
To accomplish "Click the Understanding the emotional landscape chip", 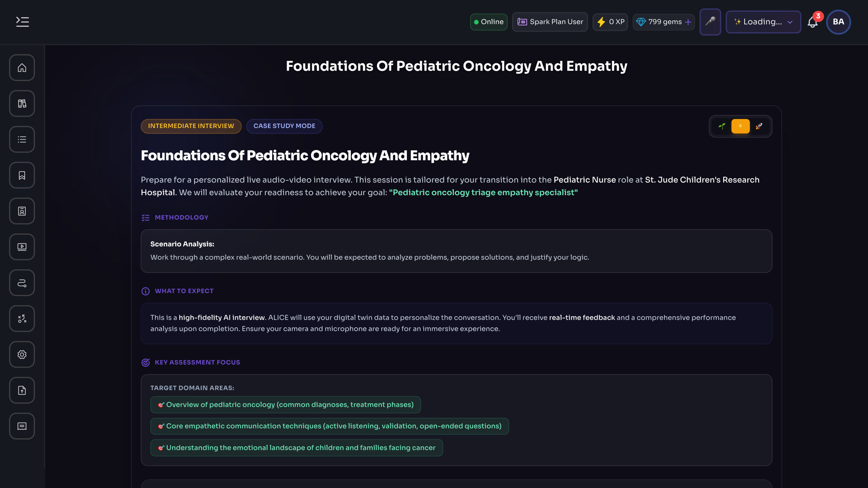I will pyautogui.click(x=297, y=448).
